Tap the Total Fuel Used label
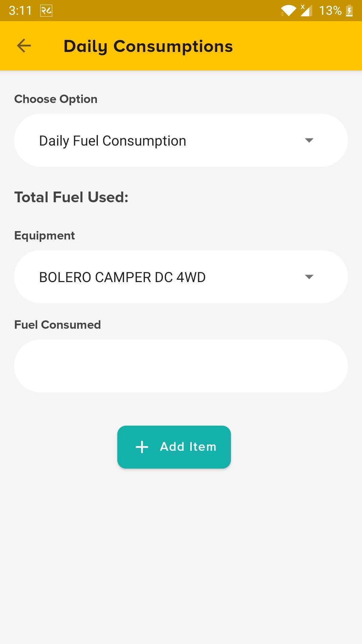 pos(71,197)
